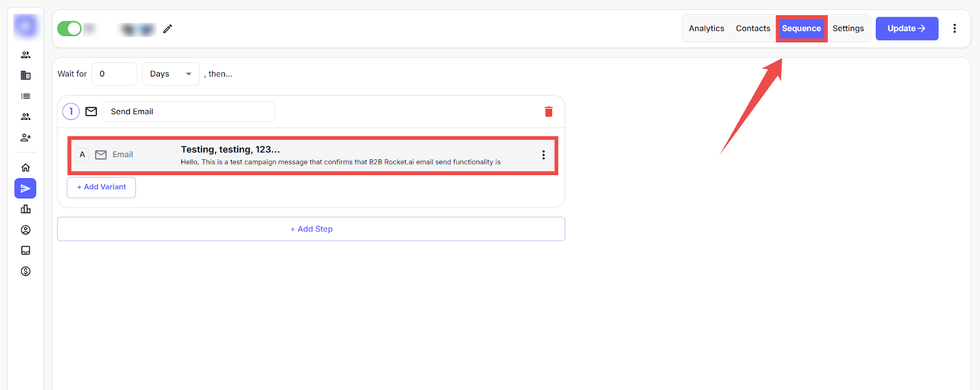Switch to the Settings tab
The image size is (980, 390).
[848, 29]
